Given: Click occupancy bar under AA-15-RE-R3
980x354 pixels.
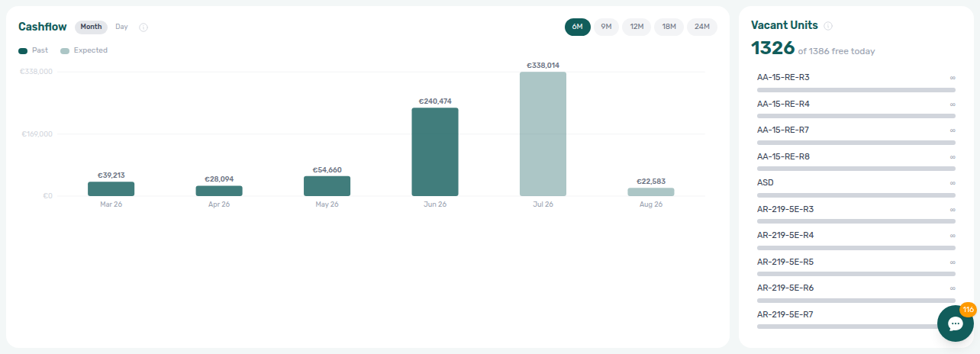Looking at the screenshot, I should pyautogui.click(x=856, y=90).
